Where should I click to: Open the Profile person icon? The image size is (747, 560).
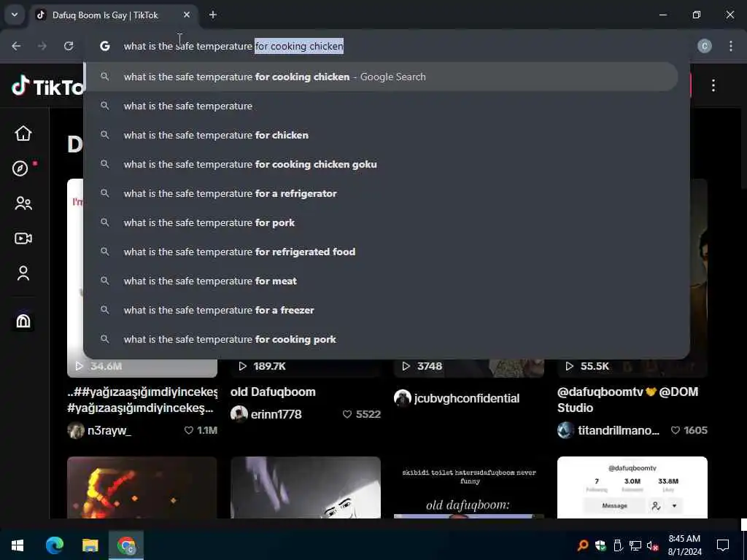tap(23, 273)
